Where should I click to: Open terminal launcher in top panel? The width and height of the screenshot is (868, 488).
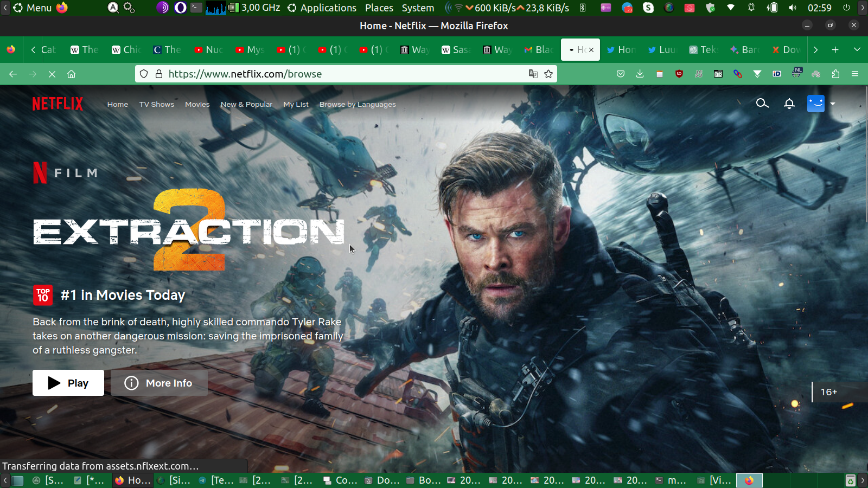[196, 8]
